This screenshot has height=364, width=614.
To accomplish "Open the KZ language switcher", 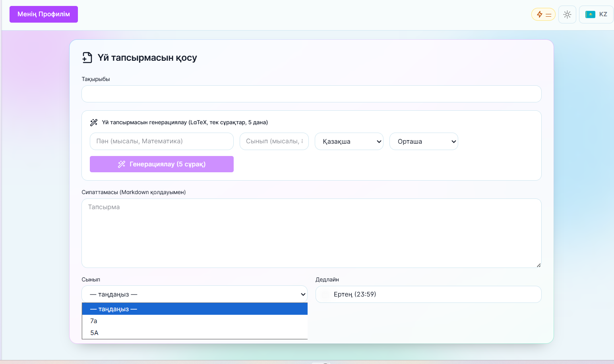I will (x=596, y=15).
